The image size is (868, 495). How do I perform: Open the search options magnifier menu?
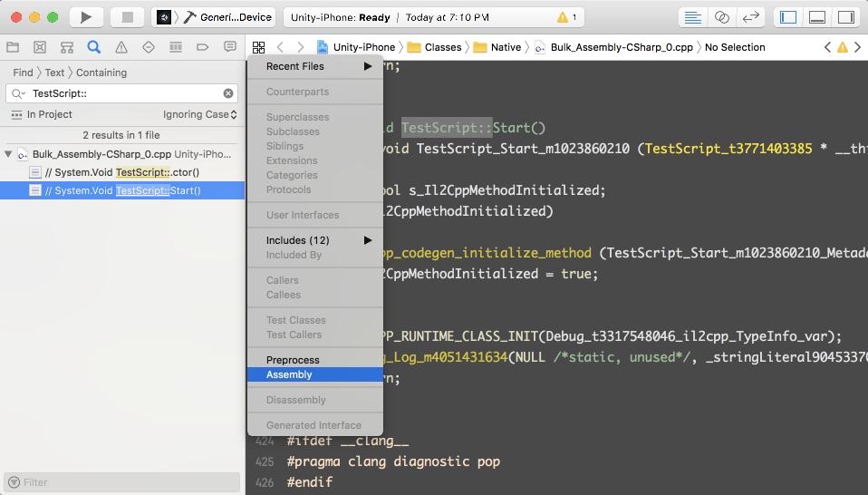click(x=18, y=93)
